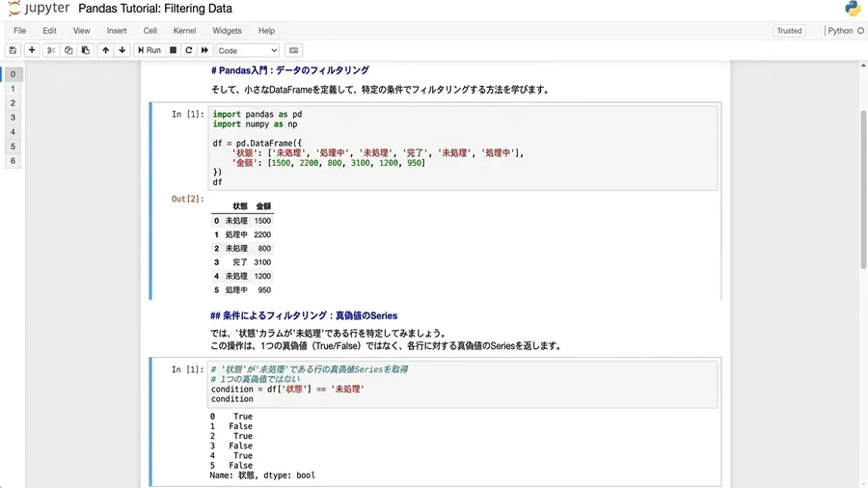Viewport: 868px width, 488px height.
Task: Click the Out[2] output prompt
Action: coord(187,199)
